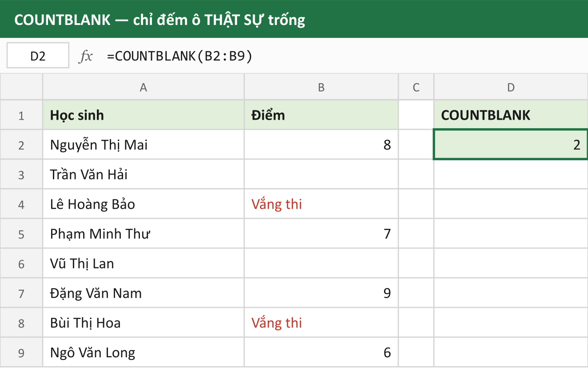Select column C header
This screenshot has height=368, width=588.
(x=416, y=87)
